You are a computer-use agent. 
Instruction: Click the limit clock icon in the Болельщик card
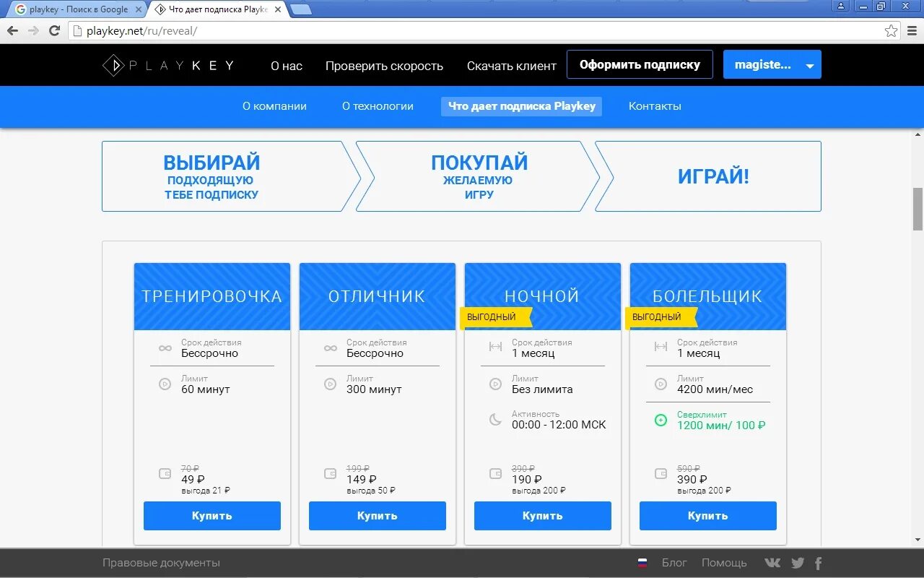661,384
